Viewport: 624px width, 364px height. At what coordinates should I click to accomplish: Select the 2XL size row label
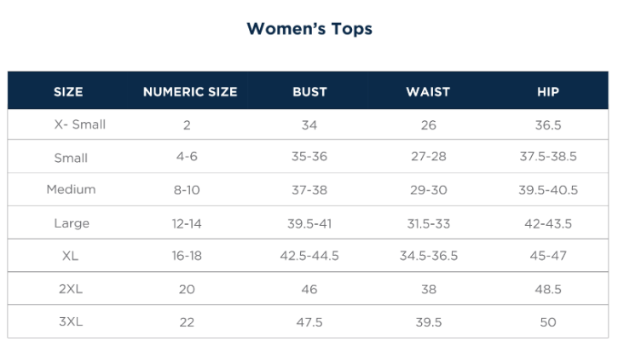pos(71,289)
